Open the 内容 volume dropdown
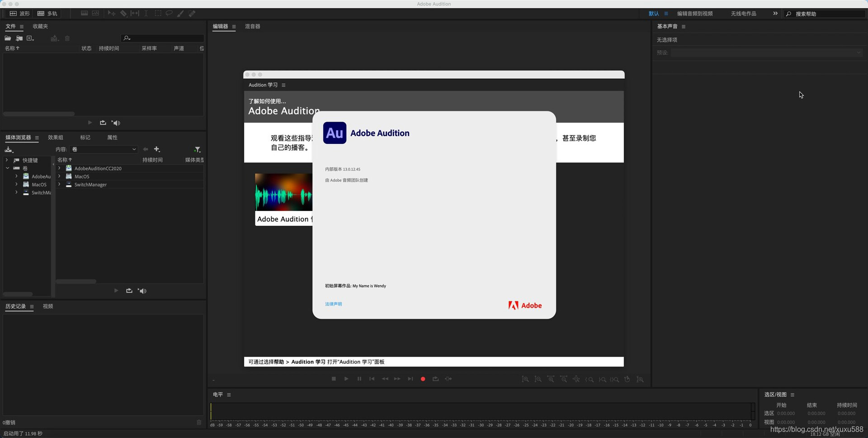This screenshot has height=438, width=868. 104,149
